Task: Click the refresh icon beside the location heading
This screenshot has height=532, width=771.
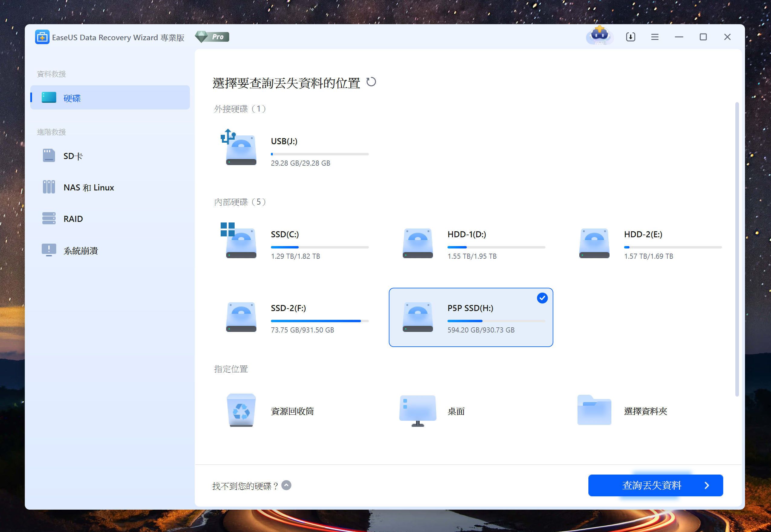Action: [371, 82]
